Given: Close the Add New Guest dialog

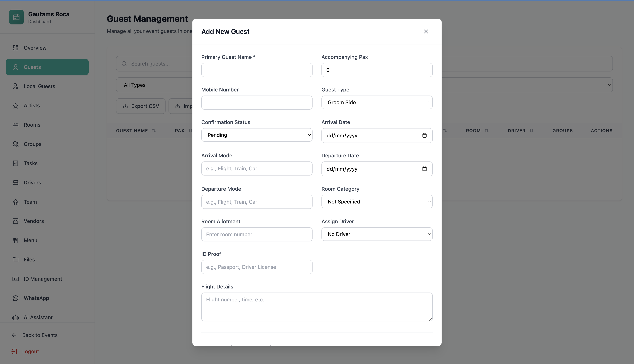Looking at the screenshot, I should pyautogui.click(x=426, y=31).
